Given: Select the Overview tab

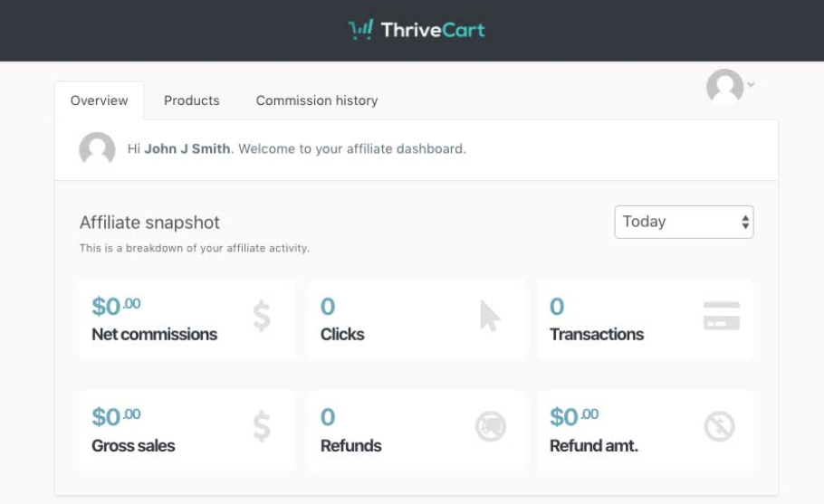Looking at the screenshot, I should click(x=100, y=100).
